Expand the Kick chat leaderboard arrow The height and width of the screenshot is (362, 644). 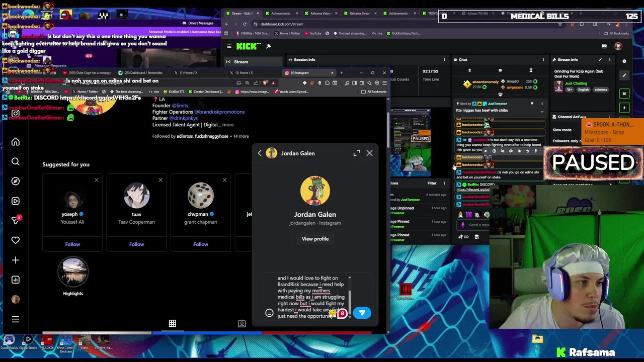(x=500, y=95)
